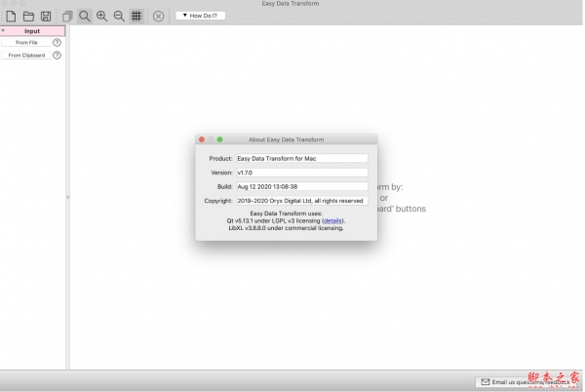Select the zoom-to-fit magnifier icon

(x=85, y=16)
